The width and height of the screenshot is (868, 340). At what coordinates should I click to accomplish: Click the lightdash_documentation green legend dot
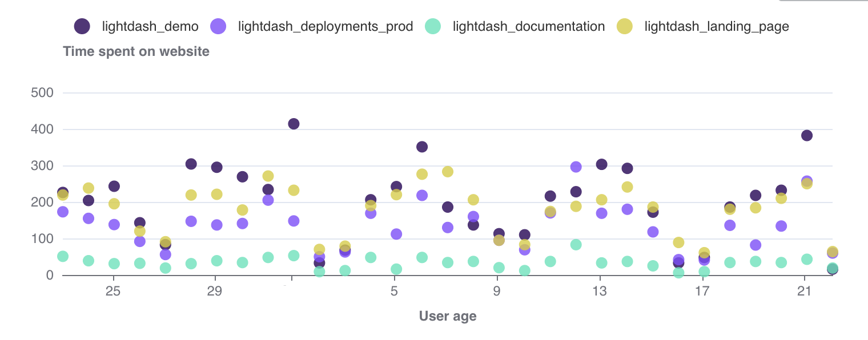(x=433, y=26)
